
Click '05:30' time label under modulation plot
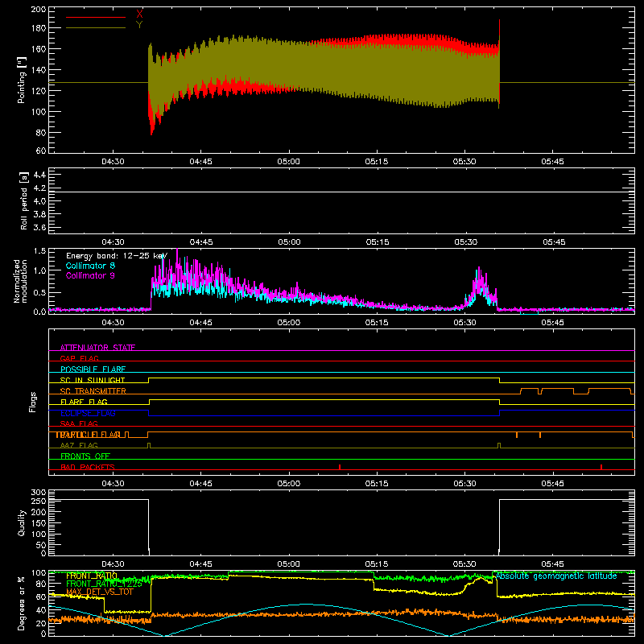pyautogui.click(x=465, y=323)
